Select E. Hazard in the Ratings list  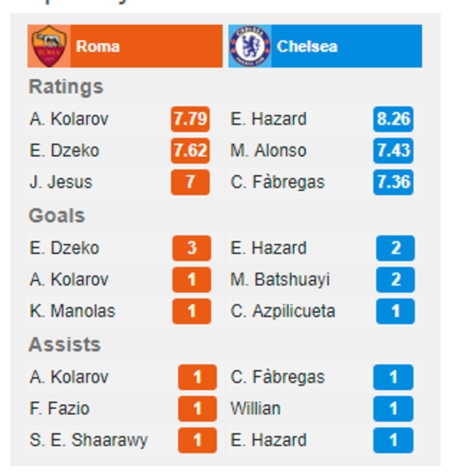[268, 119]
